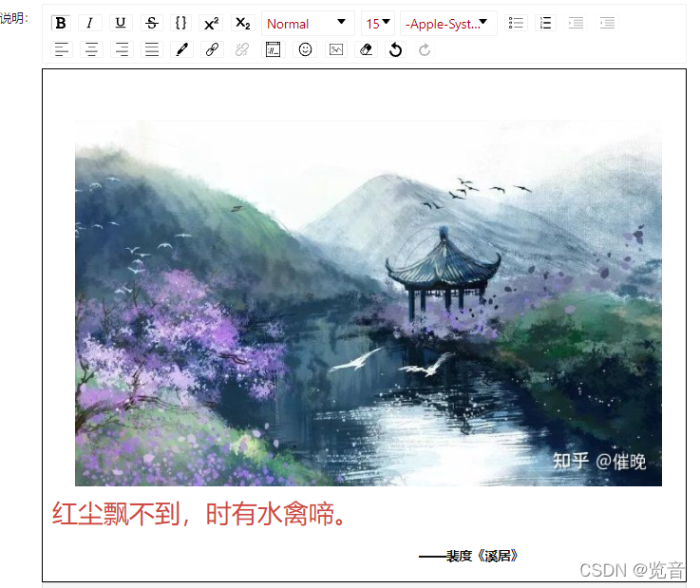Redo the last undone edit
700x588 pixels.
pos(425,49)
